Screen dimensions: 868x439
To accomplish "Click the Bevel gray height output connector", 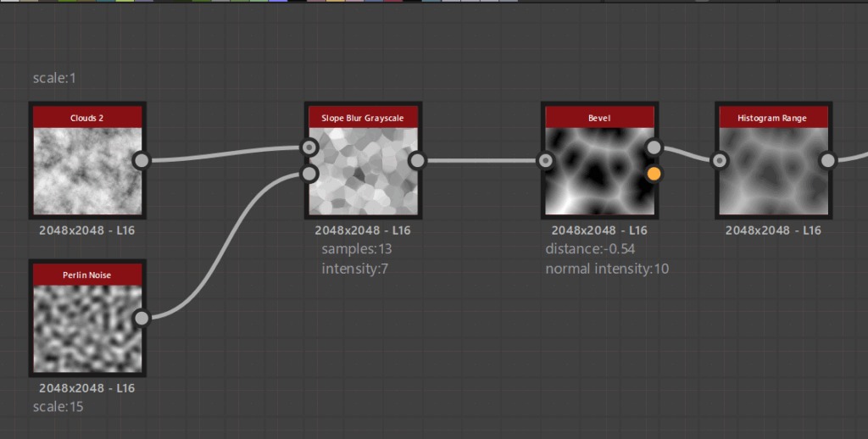I will pos(654,147).
